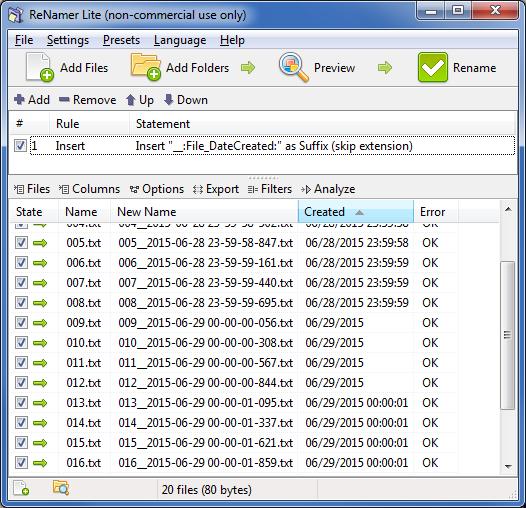526x508 pixels.
Task: Uncheck the 006.txt file checkbox
Action: tap(21, 263)
